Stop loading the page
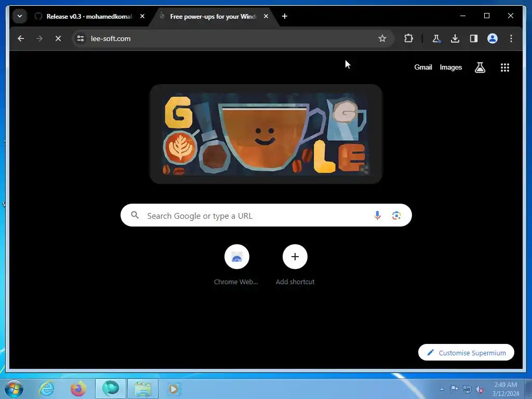This screenshot has height=399, width=532. point(58,38)
